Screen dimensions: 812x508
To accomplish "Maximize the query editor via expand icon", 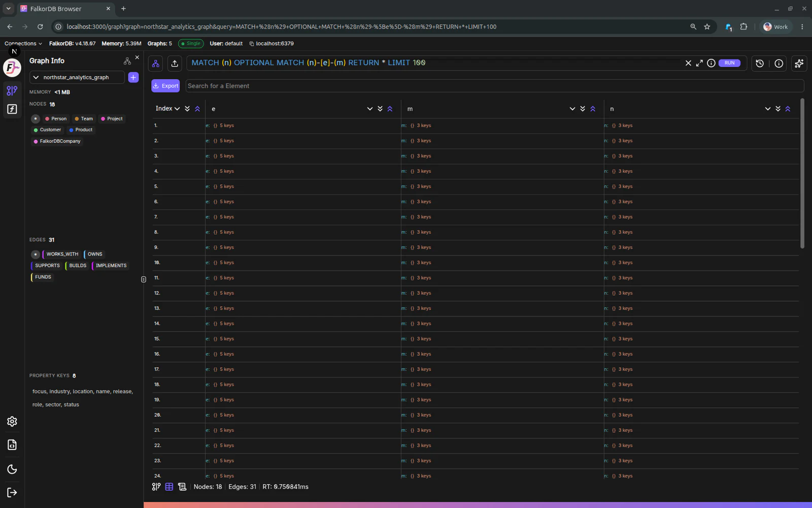I will [699, 63].
